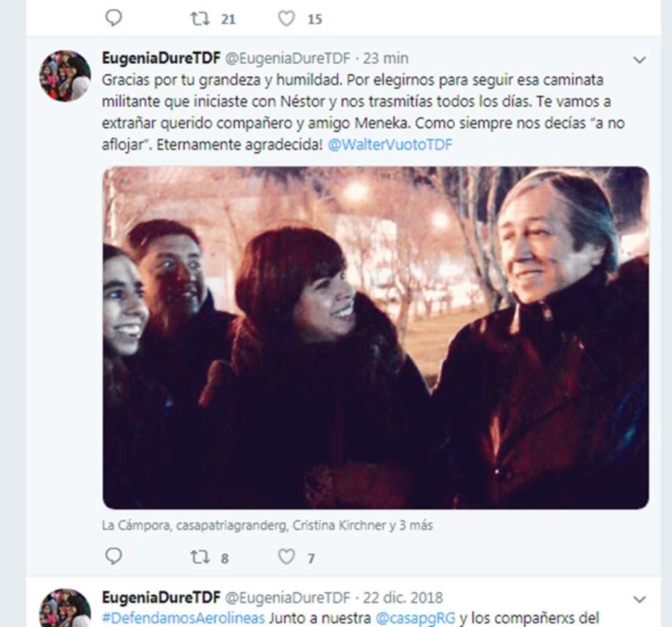
Task: Open EugeniaDureTDF profile name on first tweet
Action: click(x=161, y=58)
